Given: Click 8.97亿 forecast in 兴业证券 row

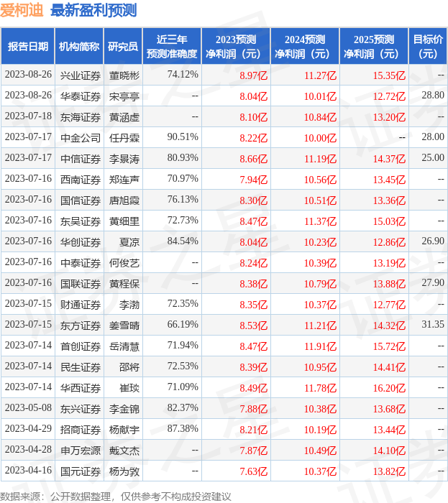Looking at the screenshot, I should 254,75.
